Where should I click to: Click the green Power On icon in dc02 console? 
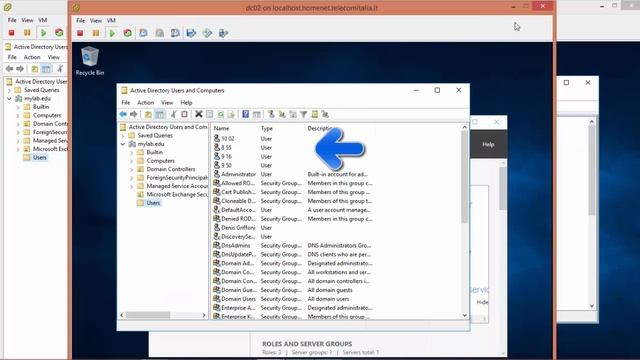[112, 33]
